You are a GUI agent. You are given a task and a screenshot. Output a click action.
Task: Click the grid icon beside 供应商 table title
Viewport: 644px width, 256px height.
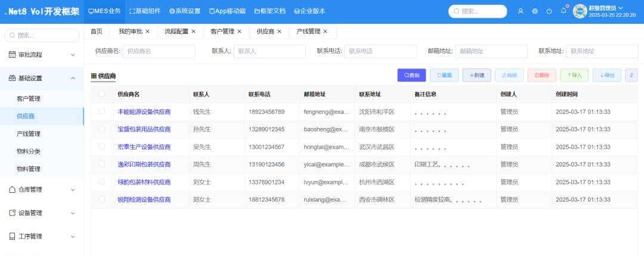pos(94,76)
